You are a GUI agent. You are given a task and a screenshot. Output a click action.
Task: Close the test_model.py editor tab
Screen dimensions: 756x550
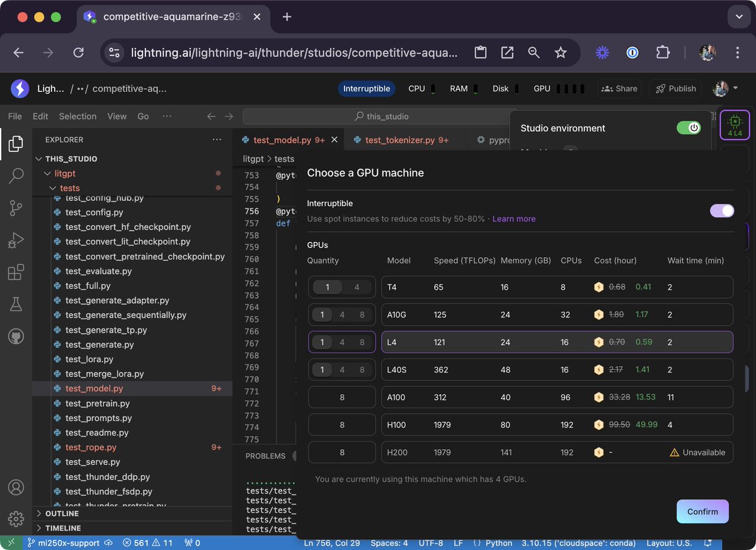click(x=335, y=140)
